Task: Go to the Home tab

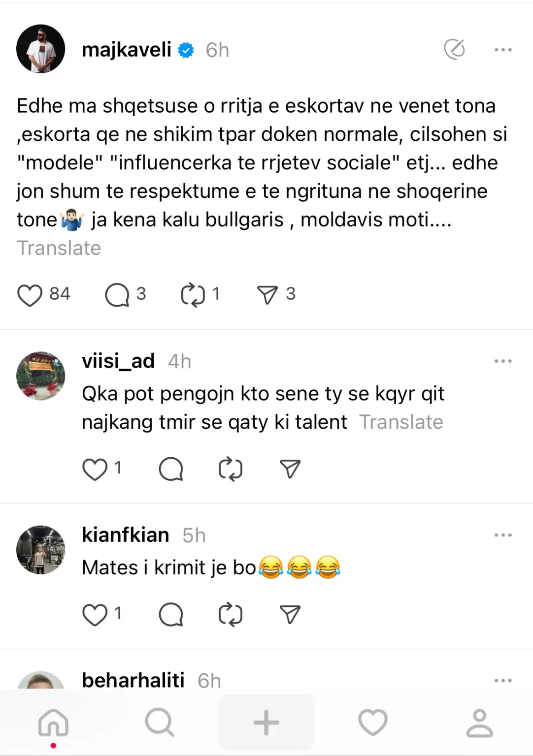Action: [53, 723]
